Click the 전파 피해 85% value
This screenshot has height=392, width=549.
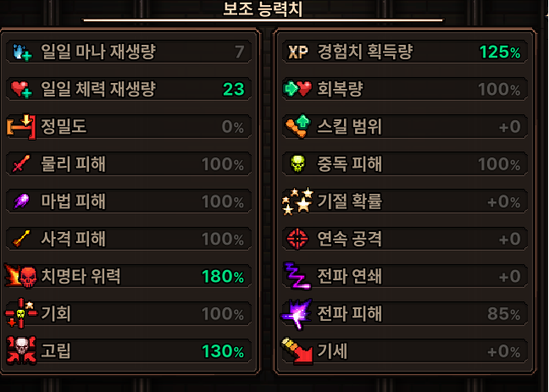point(503,313)
